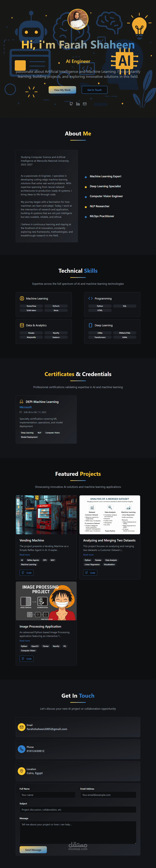This screenshot has height=868, width=156.
Task: Open the Code button for Image Processing Application
Action: click(27, 659)
